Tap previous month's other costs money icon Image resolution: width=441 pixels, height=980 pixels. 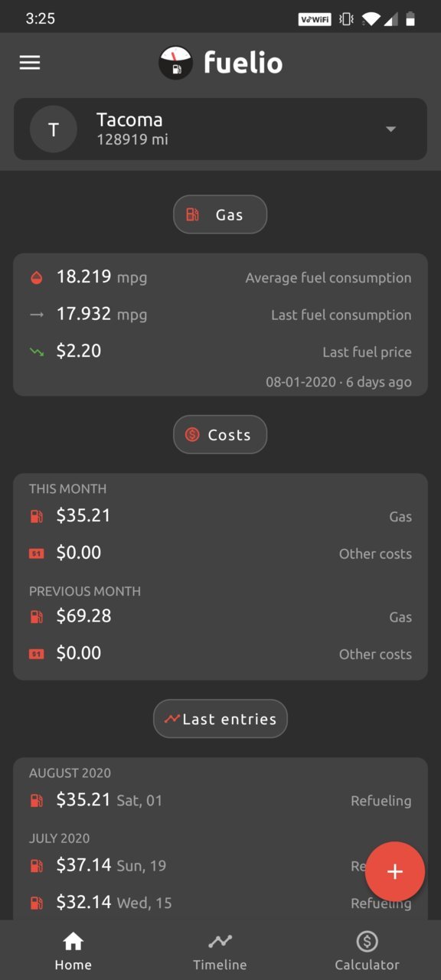tap(36, 654)
